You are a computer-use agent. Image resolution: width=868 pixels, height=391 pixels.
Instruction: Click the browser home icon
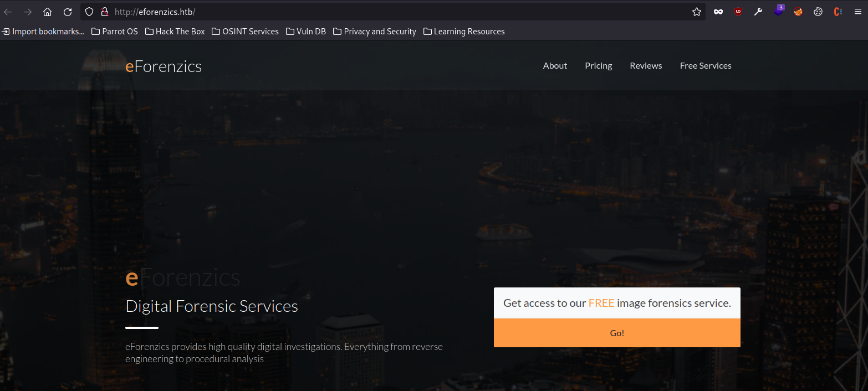pos(47,12)
